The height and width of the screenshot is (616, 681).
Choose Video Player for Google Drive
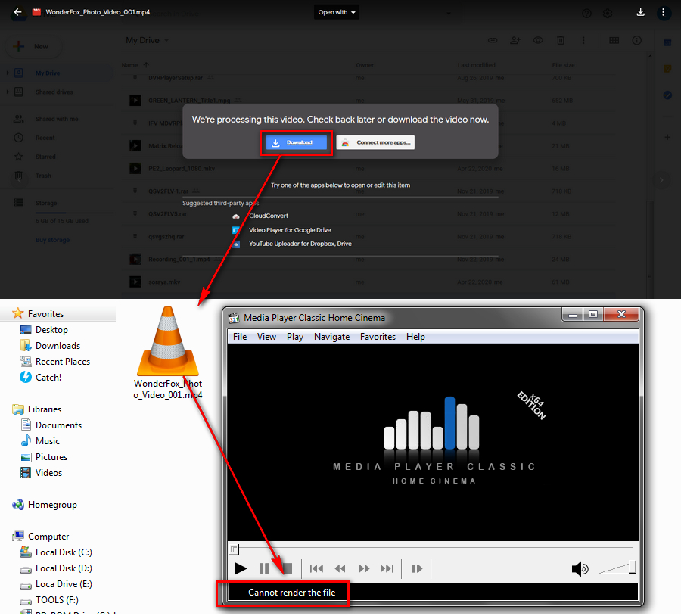290,230
